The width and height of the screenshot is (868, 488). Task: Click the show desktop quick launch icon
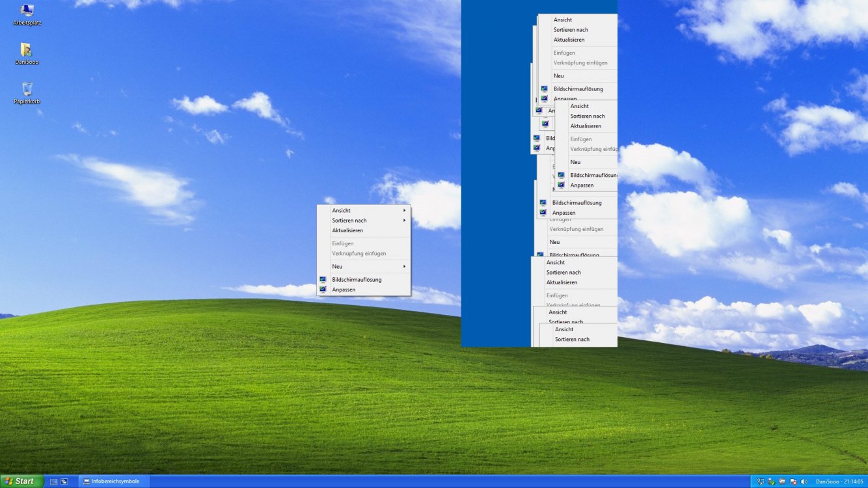(x=54, y=481)
